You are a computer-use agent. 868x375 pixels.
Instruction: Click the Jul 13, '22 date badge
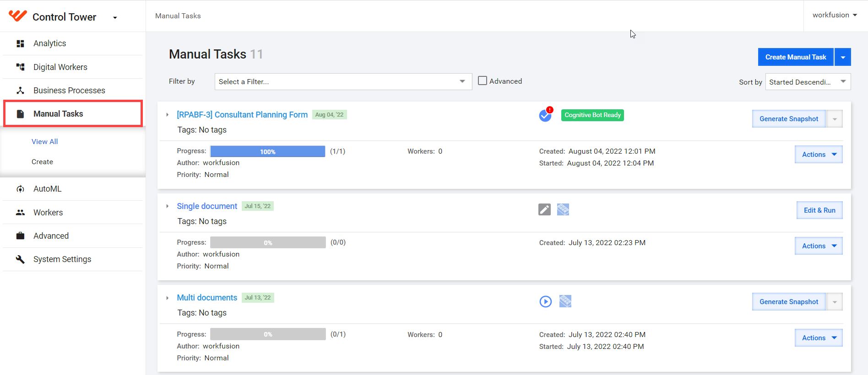[x=258, y=298]
